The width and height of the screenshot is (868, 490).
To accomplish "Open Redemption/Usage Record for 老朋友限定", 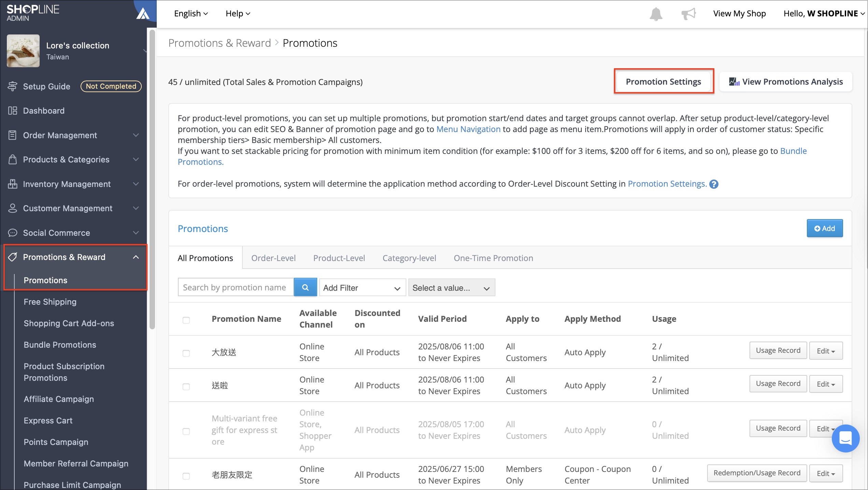I will click(757, 473).
